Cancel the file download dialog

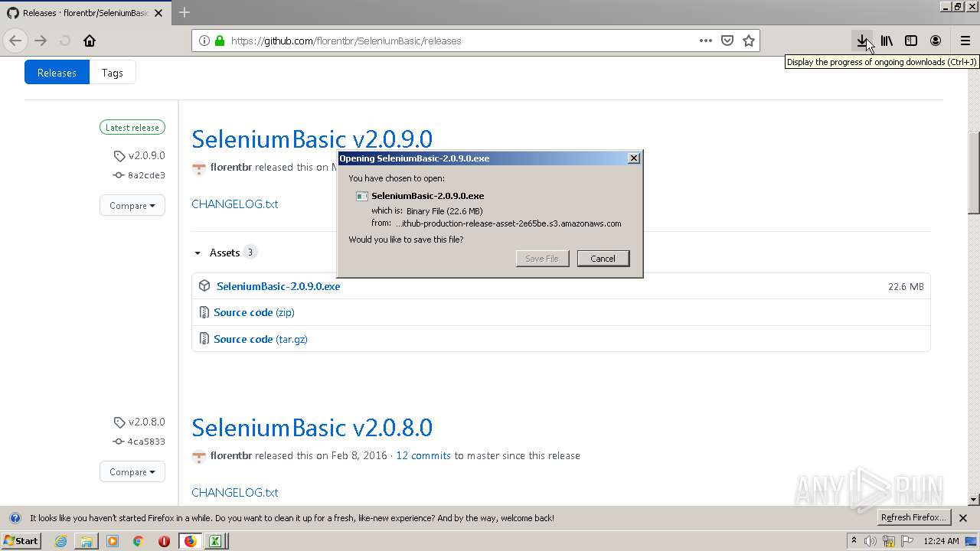click(603, 259)
